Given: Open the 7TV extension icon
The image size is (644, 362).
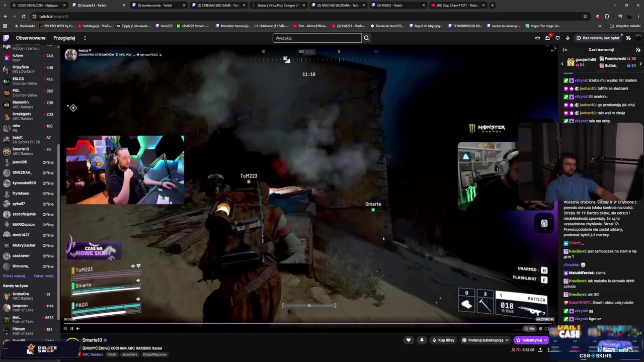Looking at the screenshot, I should (628, 38).
